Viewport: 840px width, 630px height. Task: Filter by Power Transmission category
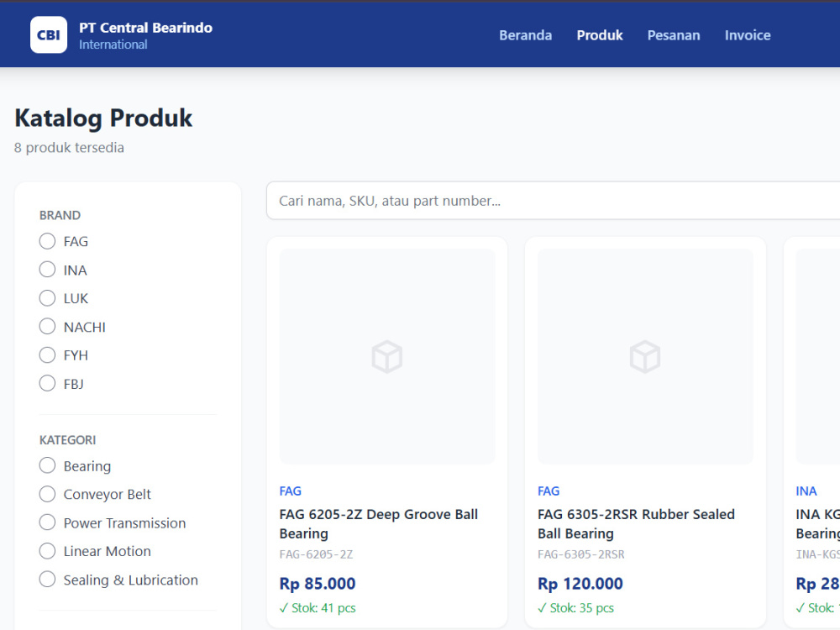point(47,522)
